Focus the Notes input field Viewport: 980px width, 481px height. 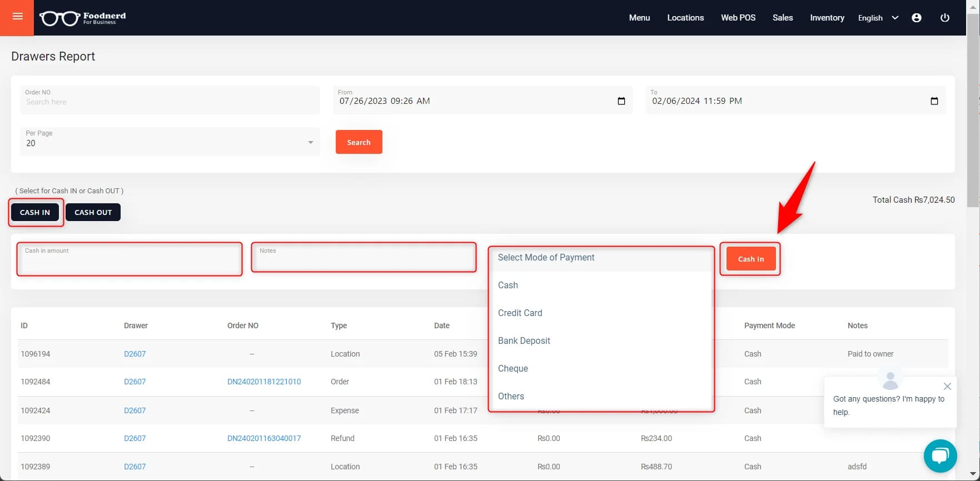click(x=364, y=257)
